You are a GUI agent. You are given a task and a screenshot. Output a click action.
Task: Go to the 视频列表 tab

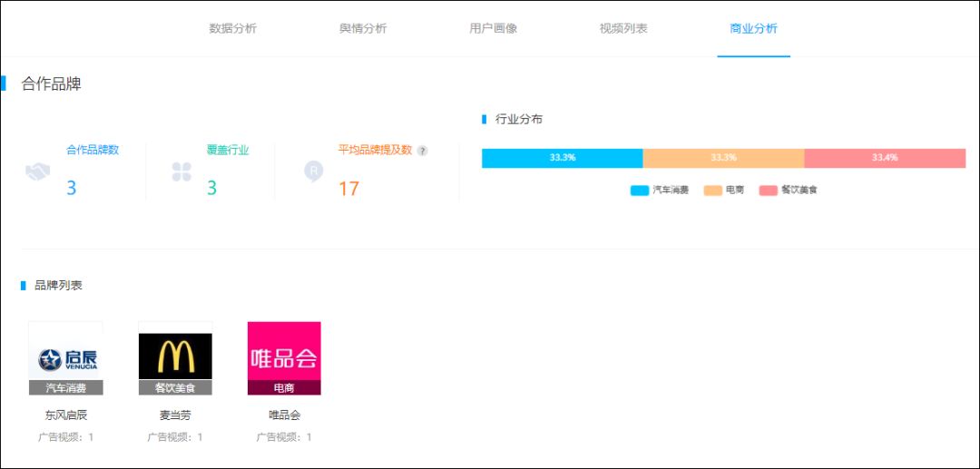click(623, 29)
